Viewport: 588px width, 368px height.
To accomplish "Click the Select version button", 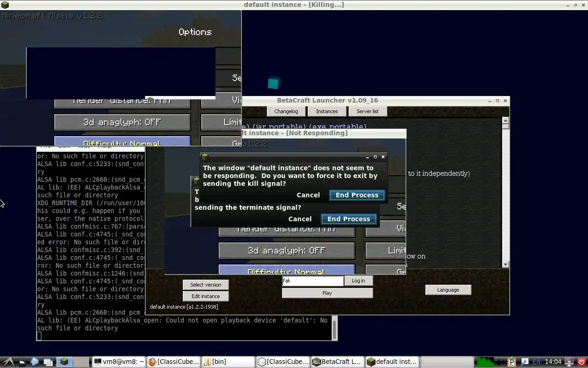I will coord(206,285).
